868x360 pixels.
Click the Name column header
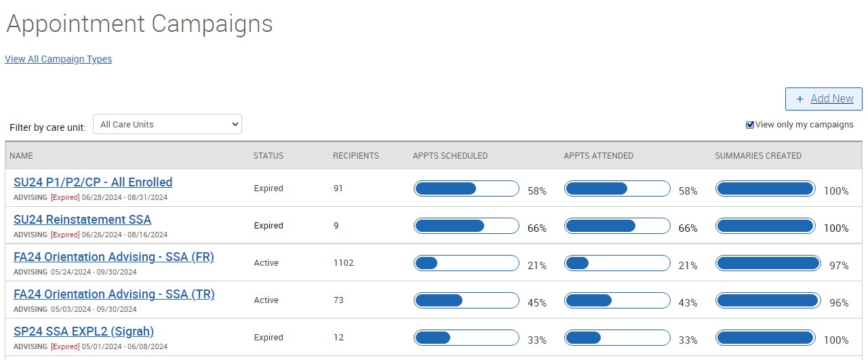coord(21,156)
